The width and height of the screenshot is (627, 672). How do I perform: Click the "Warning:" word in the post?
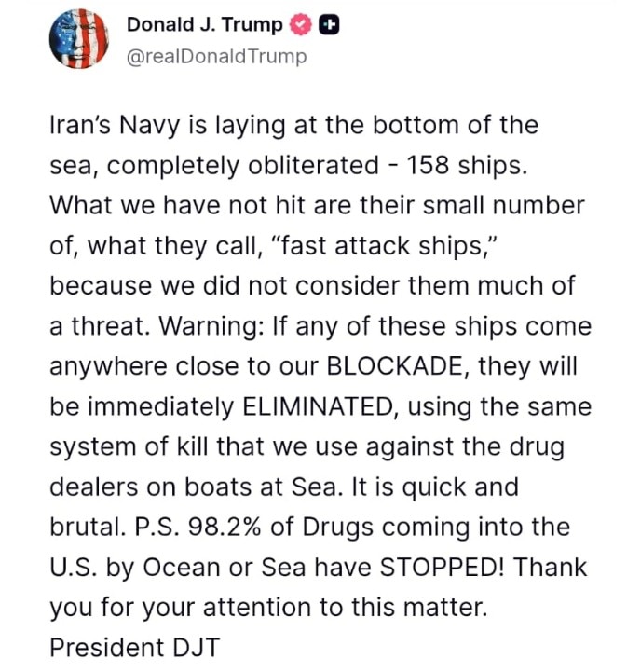(207, 325)
